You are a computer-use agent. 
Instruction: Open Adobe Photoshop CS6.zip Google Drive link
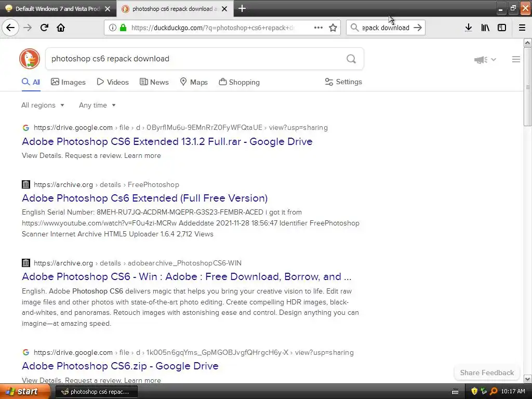(x=120, y=366)
